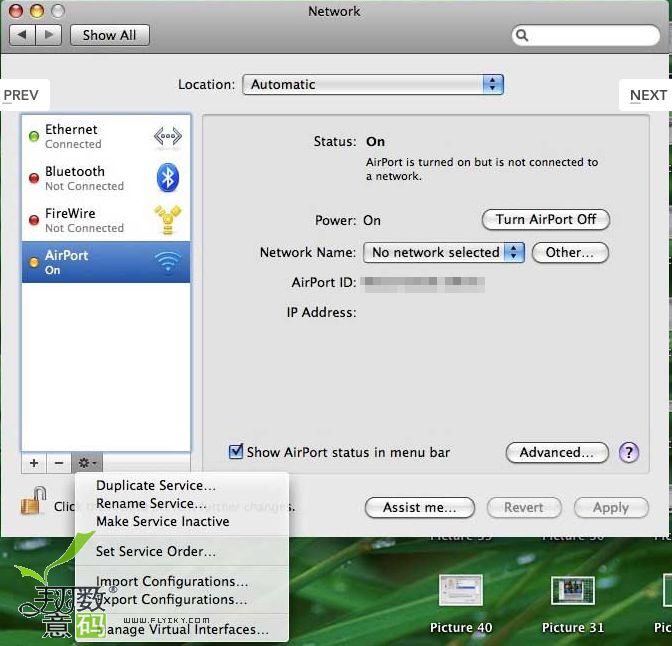672x646 pixels.
Task: Click the Revert button
Action: (524, 508)
